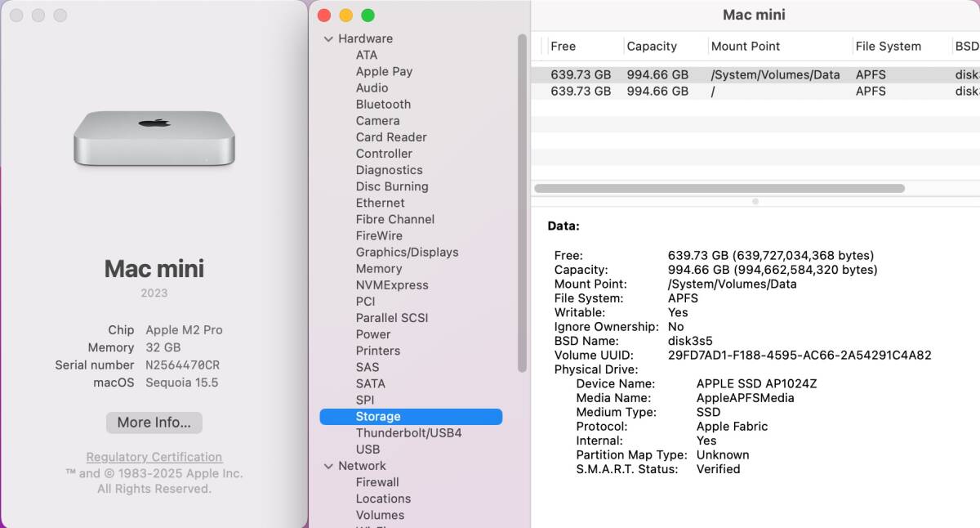Open Parallel SCSI category
980x528 pixels.
tap(392, 317)
